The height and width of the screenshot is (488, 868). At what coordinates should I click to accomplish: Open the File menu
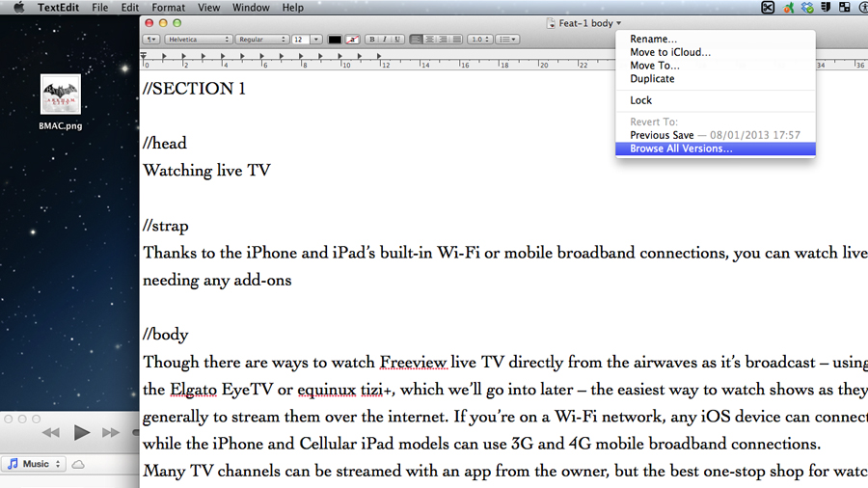(99, 7)
